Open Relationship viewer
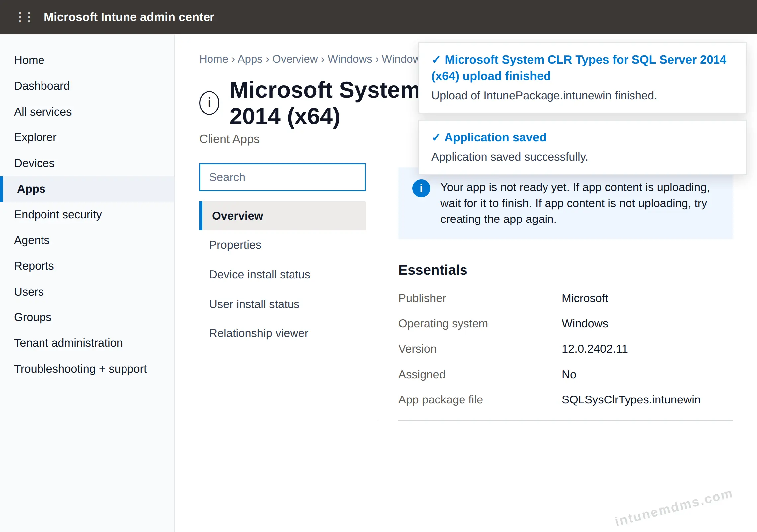The height and width of the screenshot is (532, 757). (x=282, y=333)
